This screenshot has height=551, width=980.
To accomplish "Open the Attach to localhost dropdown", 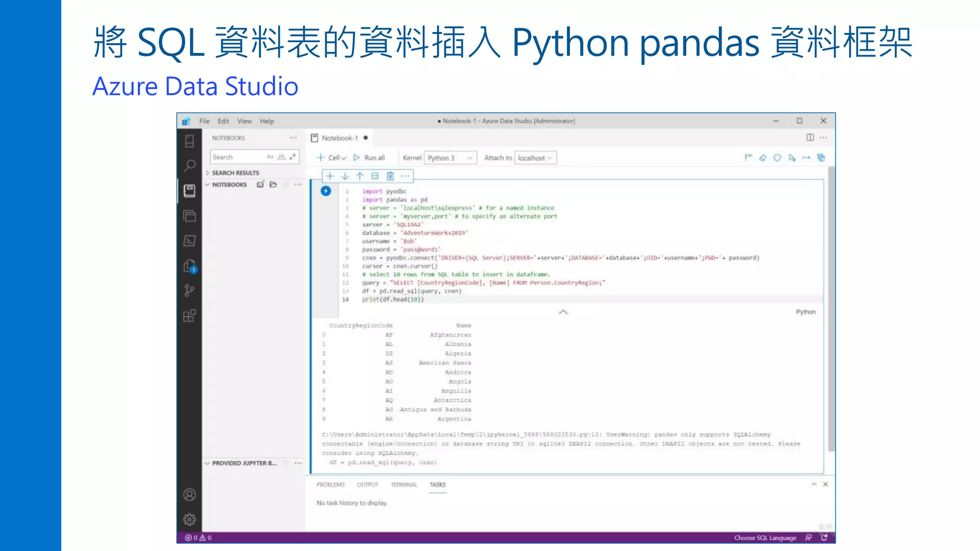I will coord(535,158).
